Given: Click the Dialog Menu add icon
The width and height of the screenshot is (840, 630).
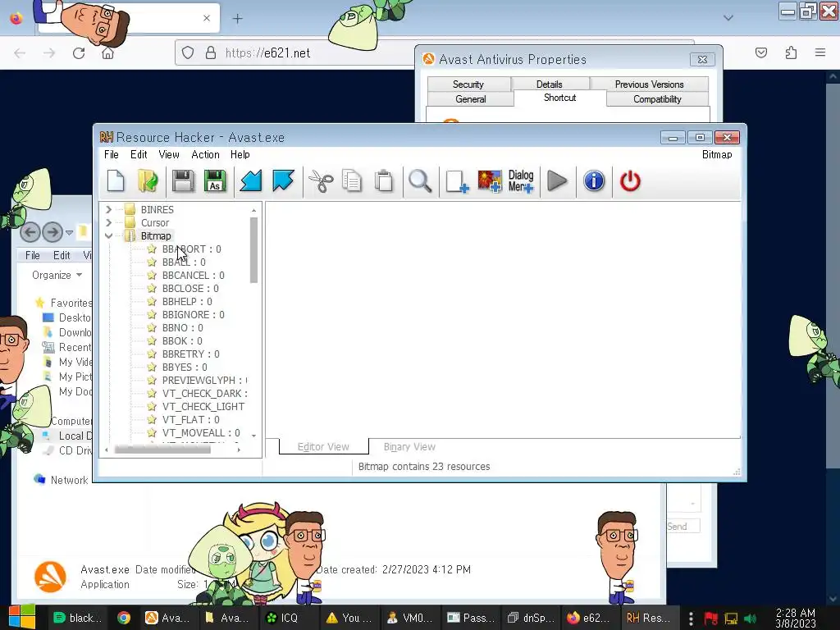Looking at the screenshot, I should pos(521,181).
